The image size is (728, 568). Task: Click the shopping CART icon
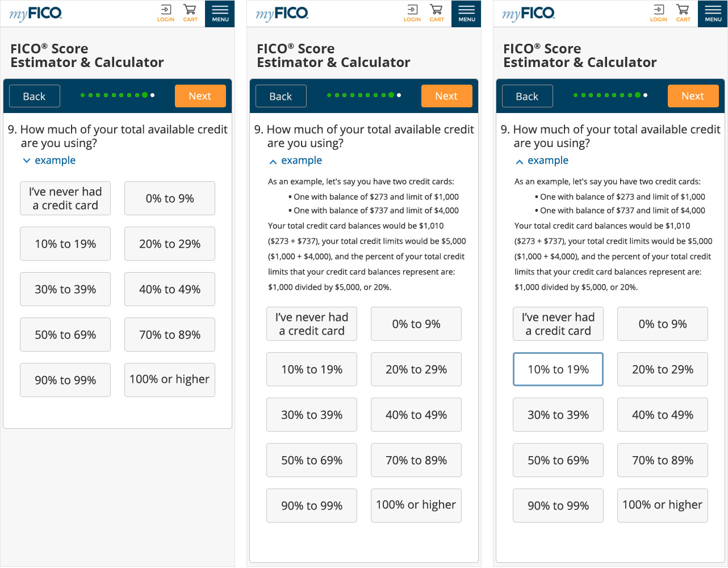pos(190,12)
